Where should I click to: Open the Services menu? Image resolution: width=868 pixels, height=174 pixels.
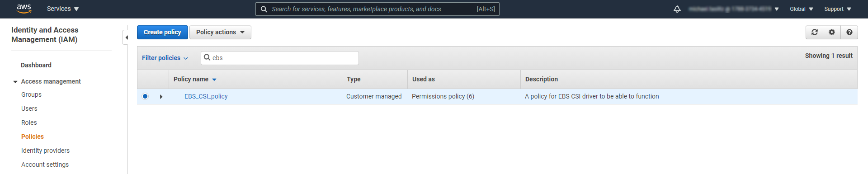[63, 9]
